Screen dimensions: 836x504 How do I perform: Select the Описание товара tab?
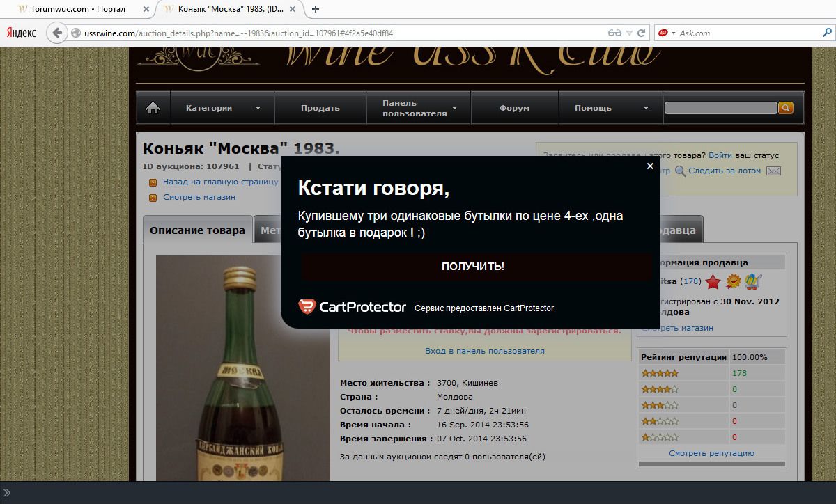[x=197, y=230]
